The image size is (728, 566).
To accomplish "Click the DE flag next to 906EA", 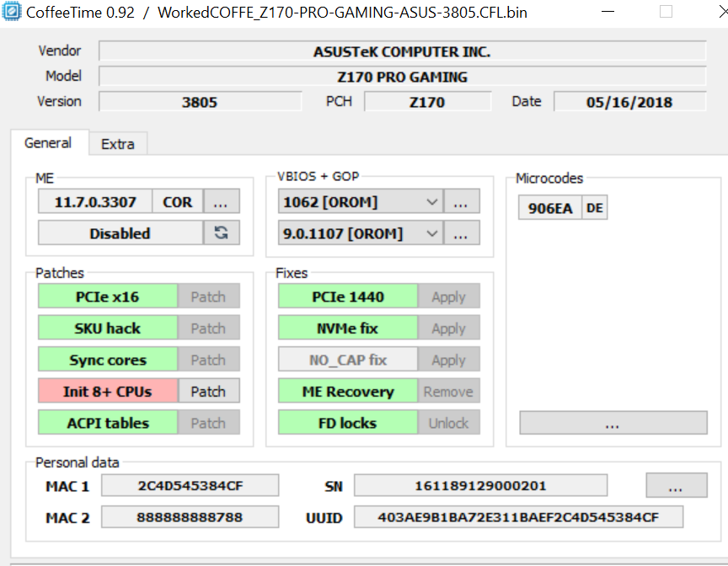I will [x=595, y=207].
